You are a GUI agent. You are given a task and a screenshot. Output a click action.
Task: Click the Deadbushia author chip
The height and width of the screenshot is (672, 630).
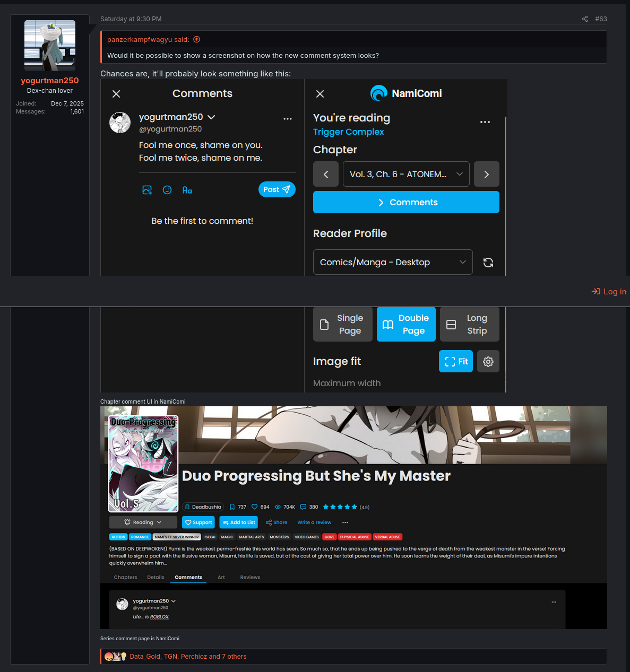[203, 507]
